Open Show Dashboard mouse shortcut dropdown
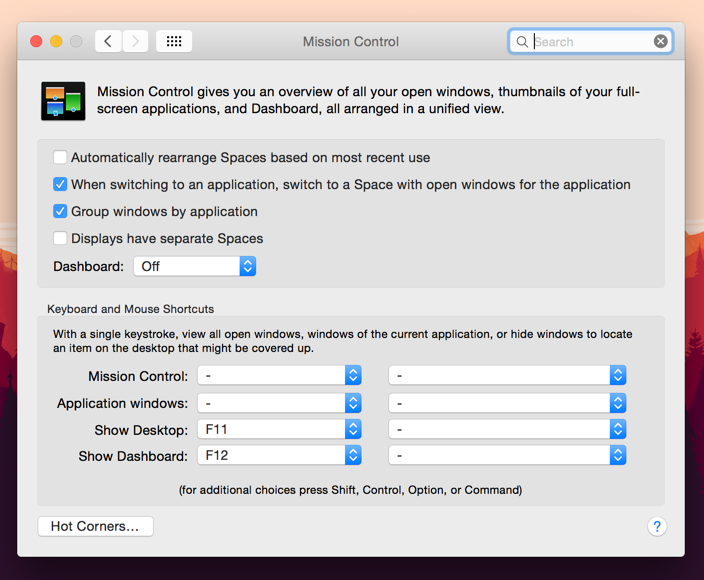The image size is (704, 580). 507,456
